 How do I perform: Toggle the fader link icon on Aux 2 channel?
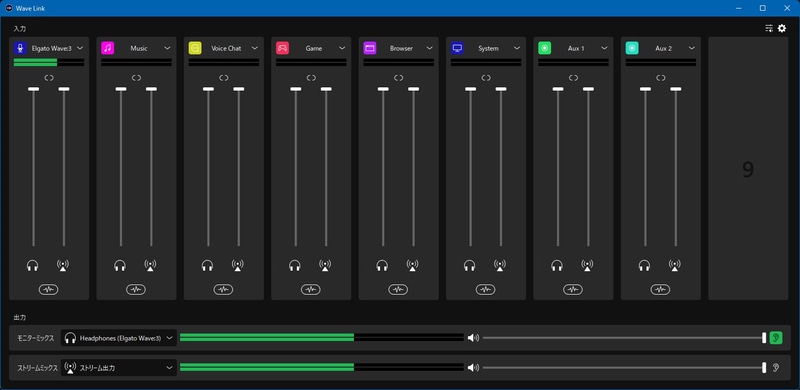tap(661, 78)
